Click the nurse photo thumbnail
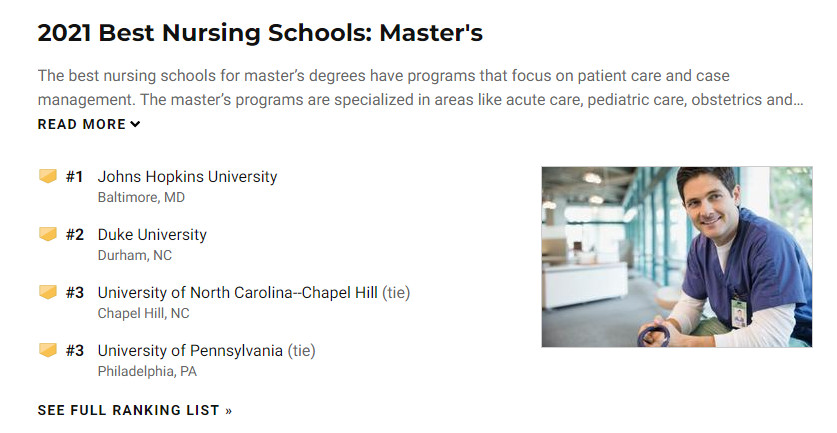The height and width of the screenshot is (433, 837). pyautogui.click(x=676, y=257)
